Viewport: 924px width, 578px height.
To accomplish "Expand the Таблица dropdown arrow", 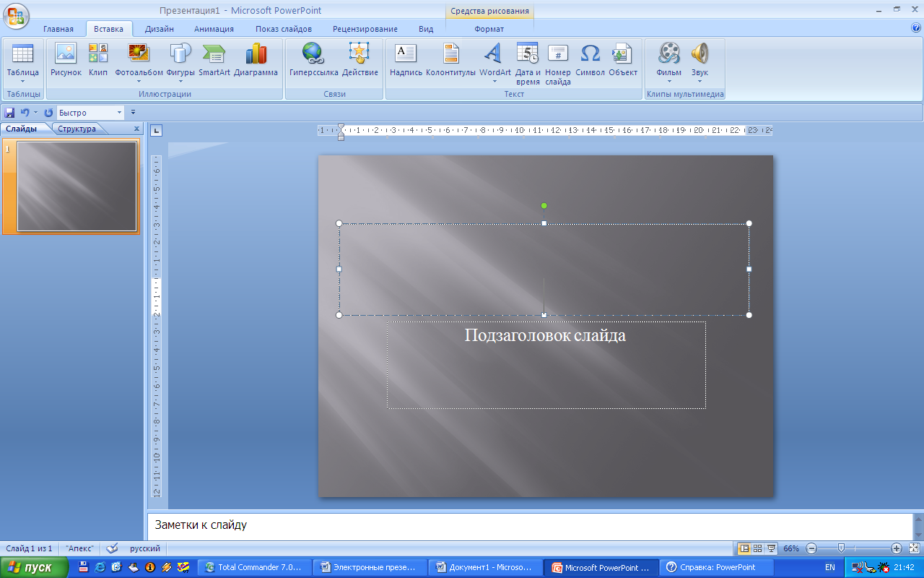I will click(x=23, y=82).
